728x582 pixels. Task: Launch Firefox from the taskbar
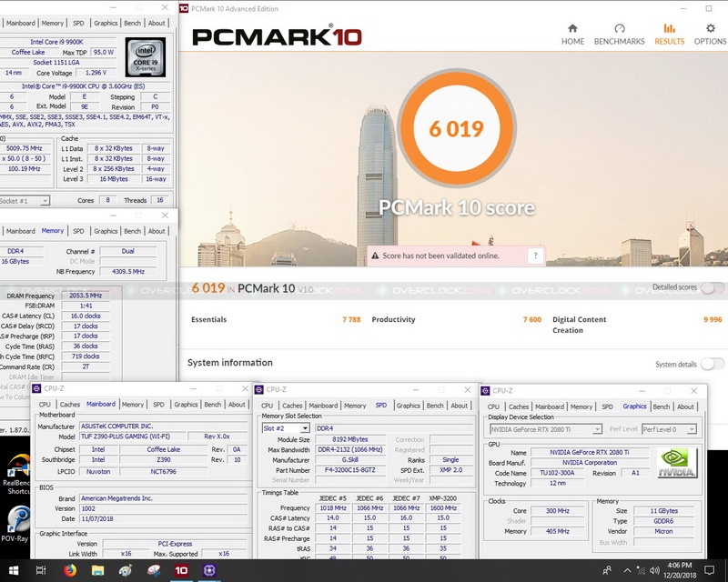coord(70,570)
